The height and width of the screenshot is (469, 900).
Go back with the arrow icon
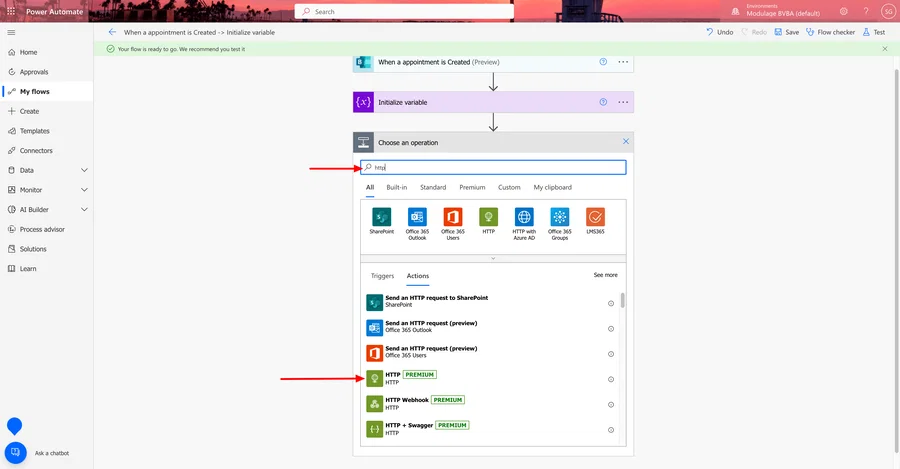tap(112, 32)
